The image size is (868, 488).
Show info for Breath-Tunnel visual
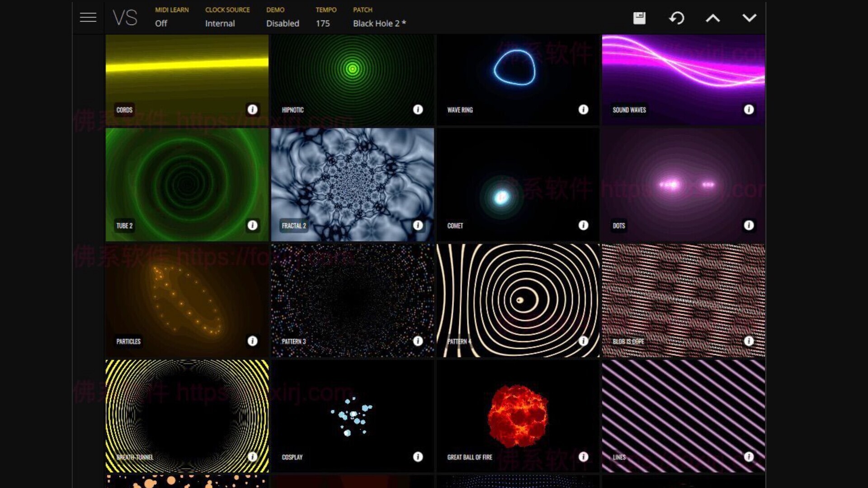(x=252, y=456)
